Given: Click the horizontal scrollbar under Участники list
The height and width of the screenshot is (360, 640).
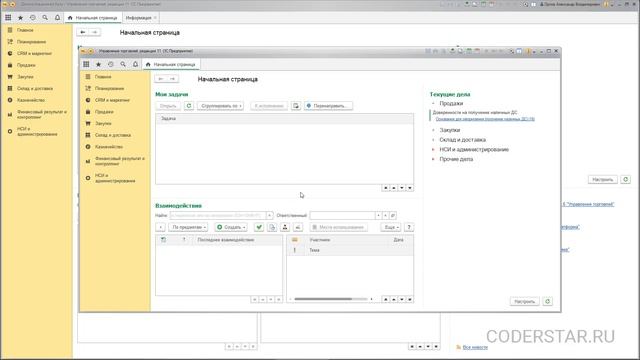Looking at the screenshot, I should coord(323,299).
